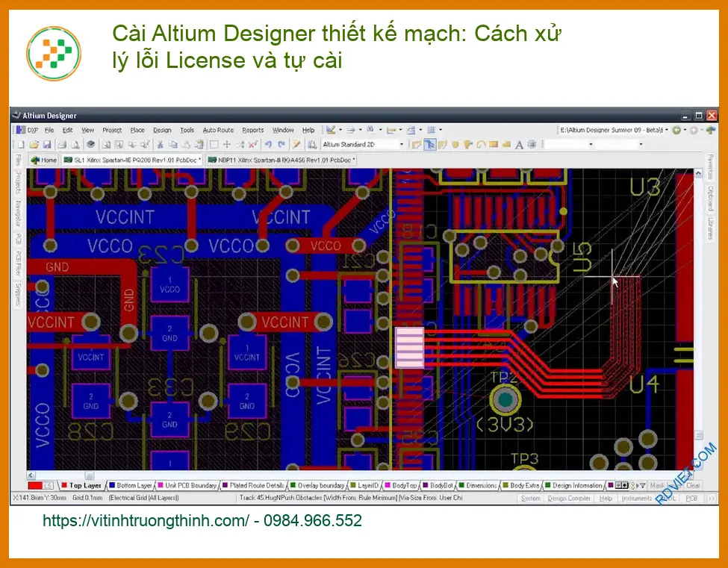The image size is (728, 568).
Task: Expand the grid options dropdown arrow
Action: pos(441,131)
